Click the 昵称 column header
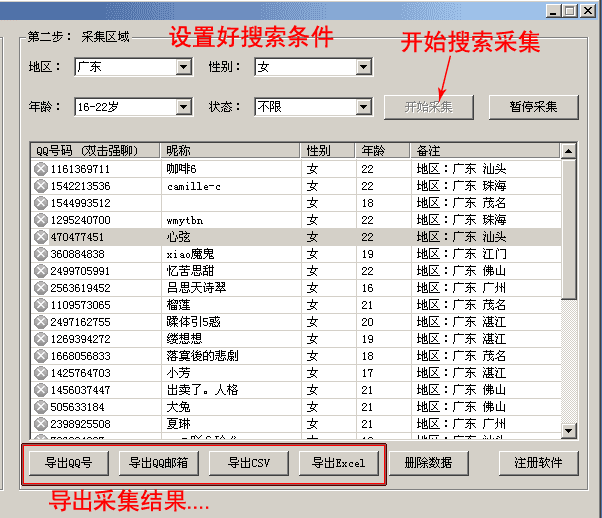 [x=230, y=151]
